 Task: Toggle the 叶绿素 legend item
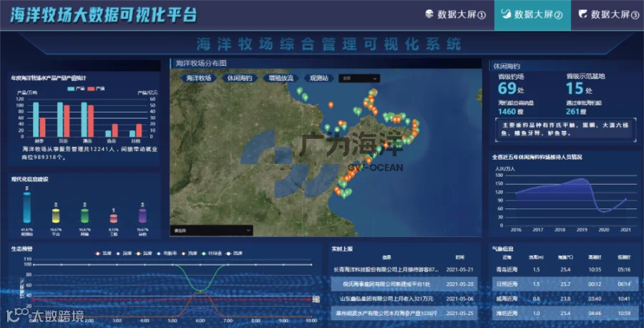[212, 254]
